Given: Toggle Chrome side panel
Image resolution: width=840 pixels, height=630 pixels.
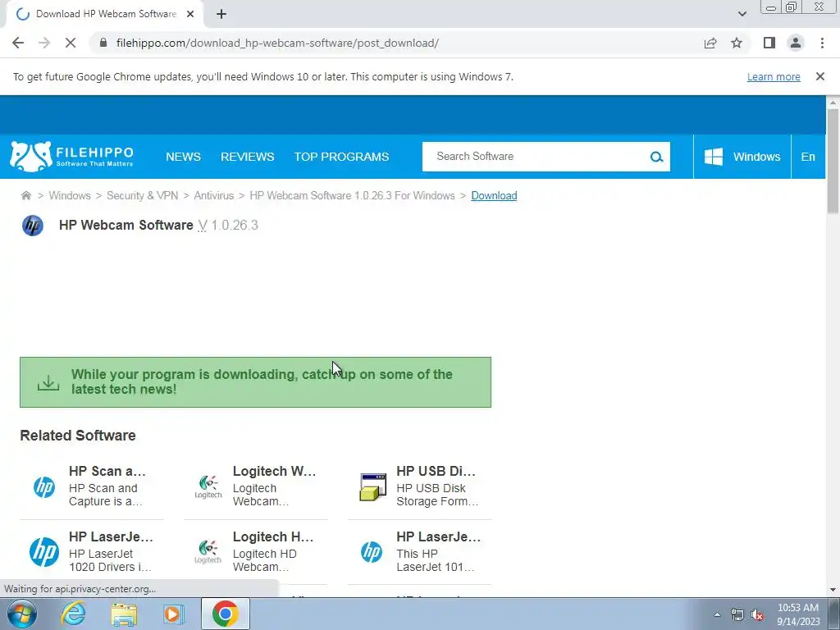Looking at the screenshot, I should click(769, 43).
